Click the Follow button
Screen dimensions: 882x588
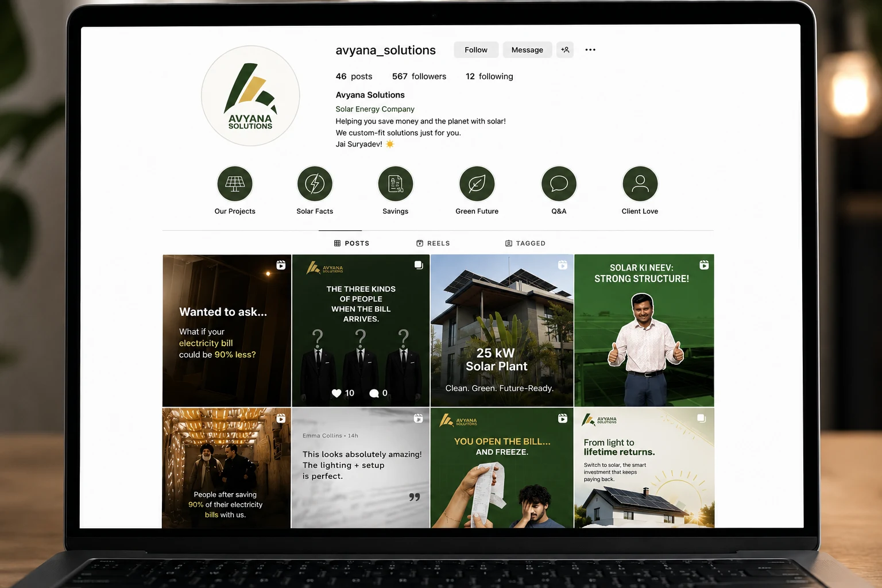tap(476, 50)
